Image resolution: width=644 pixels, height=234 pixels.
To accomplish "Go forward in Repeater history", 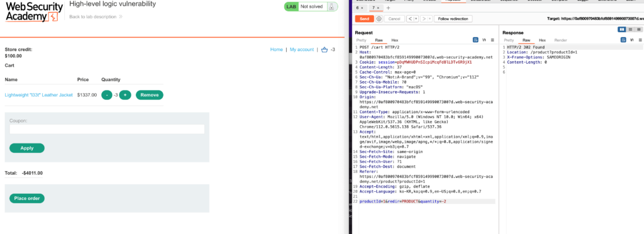I will [424, 19].
